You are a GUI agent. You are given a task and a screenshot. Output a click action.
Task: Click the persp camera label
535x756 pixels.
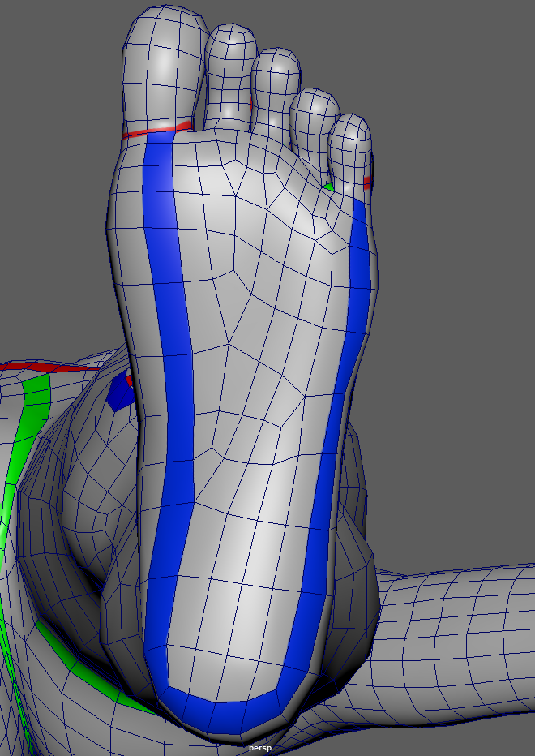[x=259, y=748]
